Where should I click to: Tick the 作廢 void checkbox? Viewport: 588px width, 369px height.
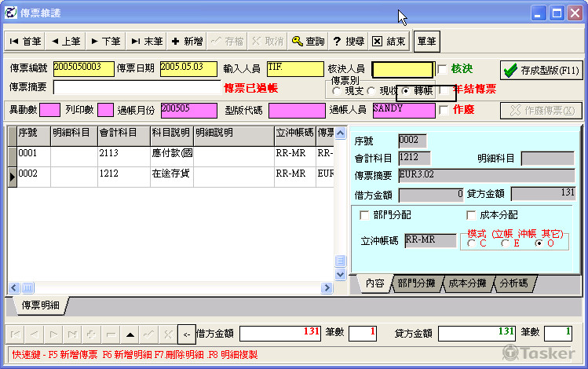pyautogui.click(x=444, y=110)
